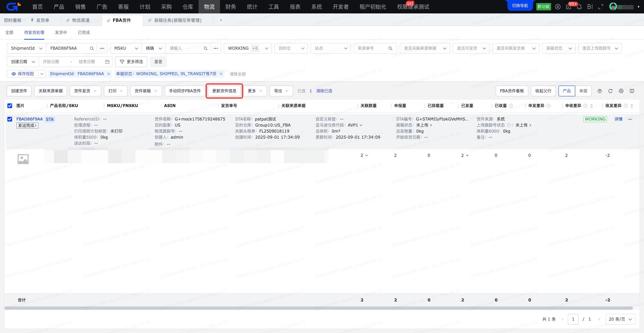644x333 pixels.
Task: Open the 装箱状态 filter dropdown
Action: coord(559,48)
